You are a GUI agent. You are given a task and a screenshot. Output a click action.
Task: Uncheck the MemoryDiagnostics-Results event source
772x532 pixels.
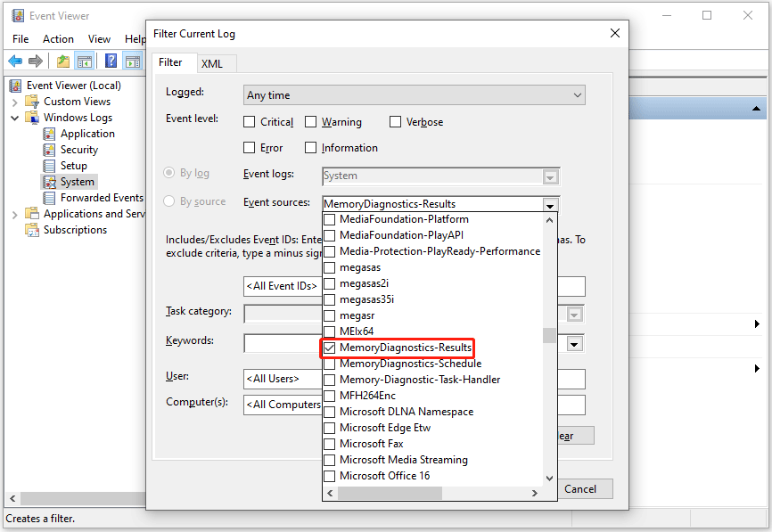pos(329,347)
